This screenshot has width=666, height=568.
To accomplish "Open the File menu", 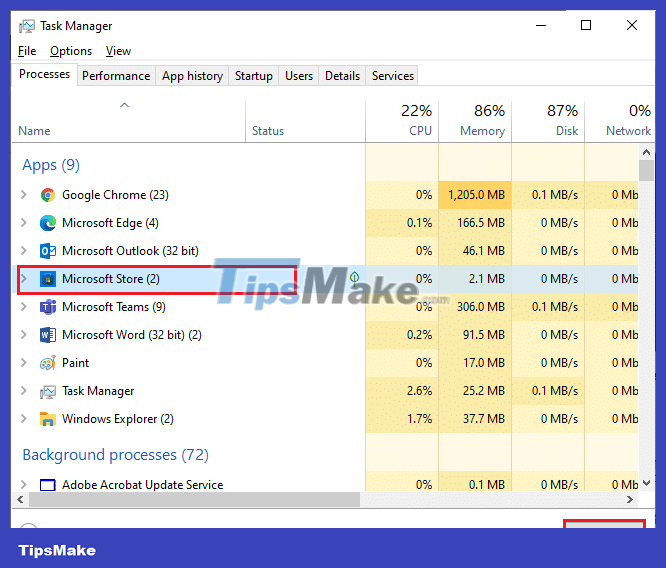I will [27, 51].
